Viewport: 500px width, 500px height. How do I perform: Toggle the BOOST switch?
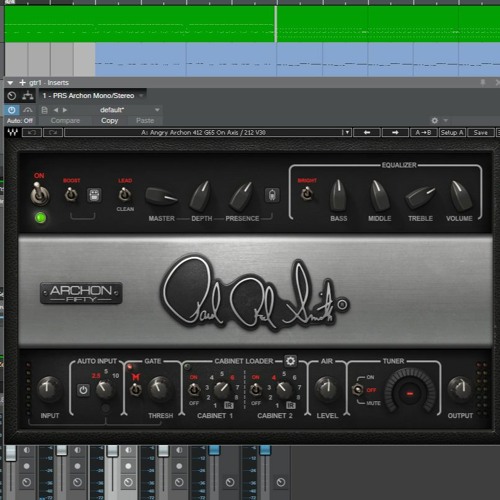pos(71,194)
